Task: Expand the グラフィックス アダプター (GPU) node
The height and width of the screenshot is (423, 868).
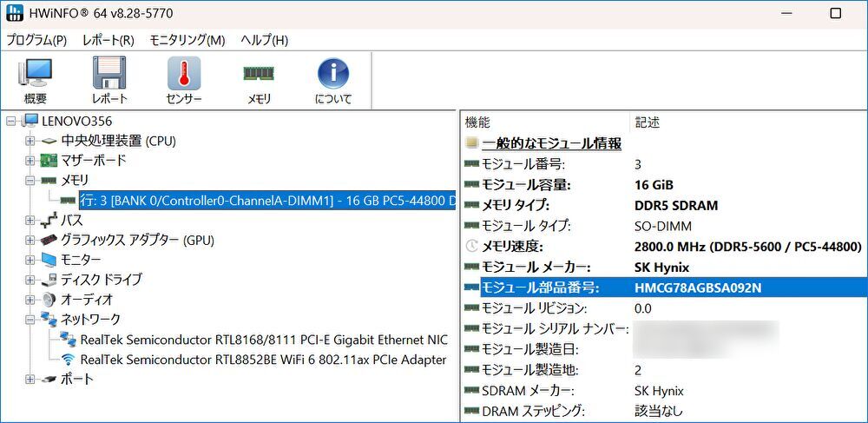Action: (30, 241)
